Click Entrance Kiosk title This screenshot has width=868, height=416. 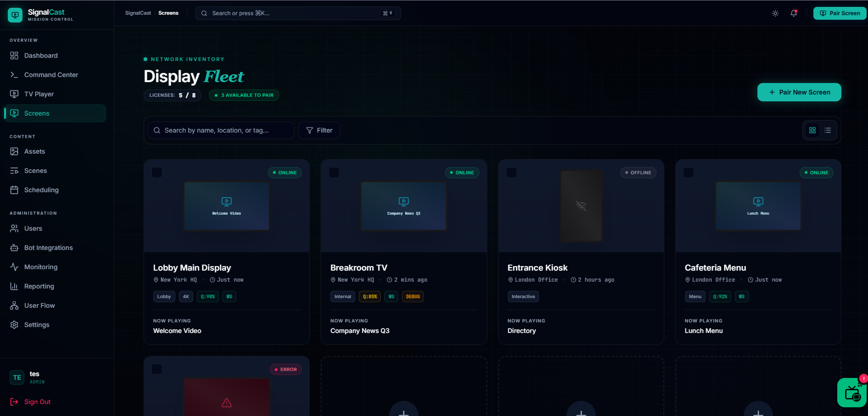tap(538, 268)
